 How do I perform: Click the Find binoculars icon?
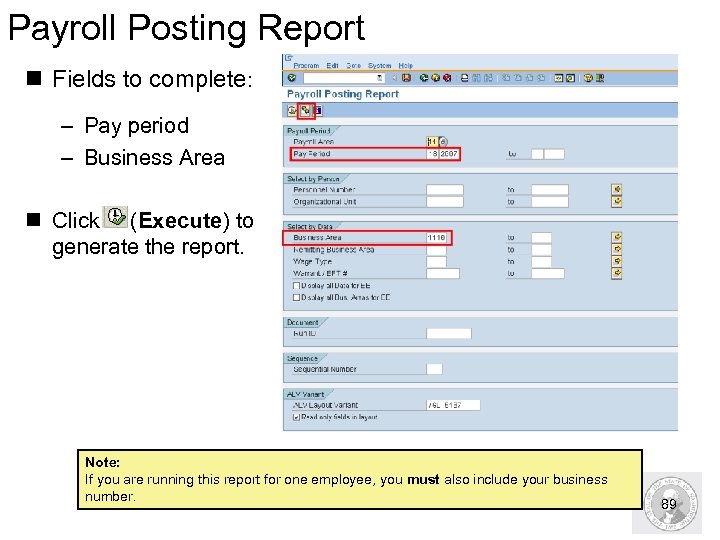click(476, 78)
